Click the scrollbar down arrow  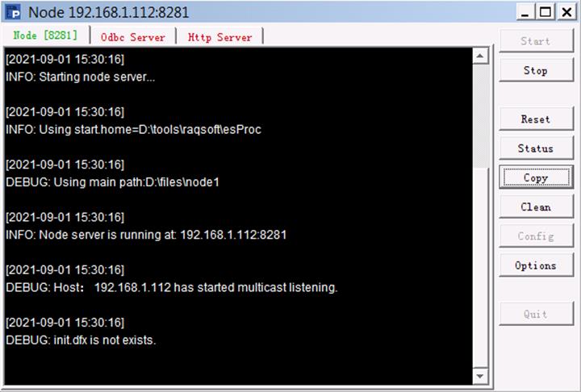pyautogui.click(x=480, y=376)
